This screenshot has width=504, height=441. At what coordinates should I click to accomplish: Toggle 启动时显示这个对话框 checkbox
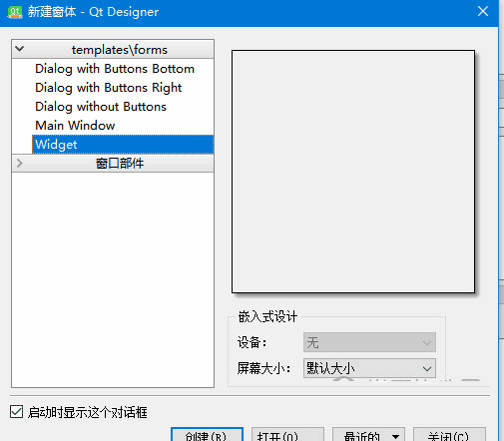pyautogui.click(x=16, y=412)
